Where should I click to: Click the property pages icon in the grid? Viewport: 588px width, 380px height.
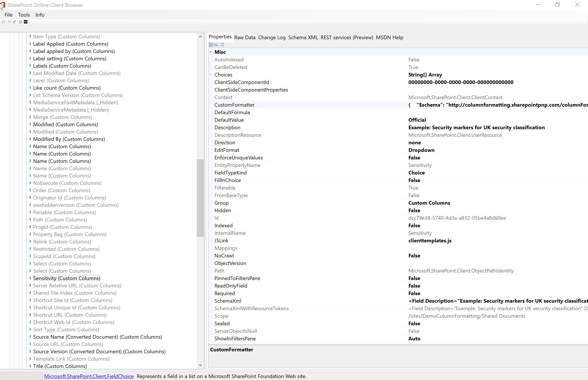tap(222, 45)
